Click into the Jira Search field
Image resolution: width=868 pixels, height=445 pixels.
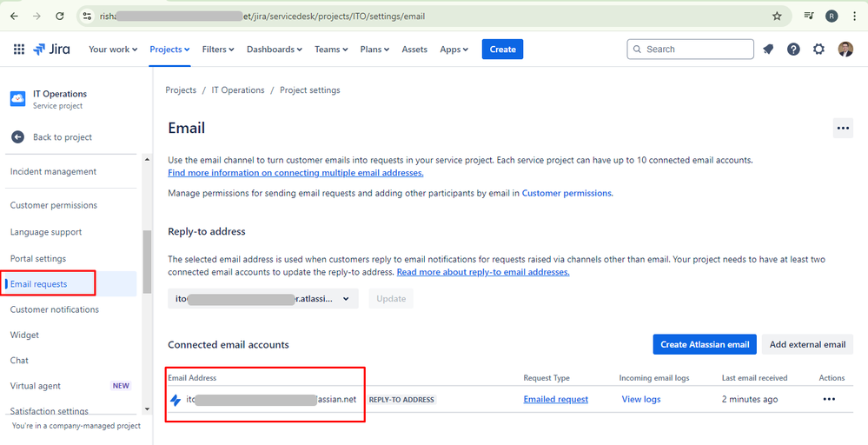click(x=690, y=50)
